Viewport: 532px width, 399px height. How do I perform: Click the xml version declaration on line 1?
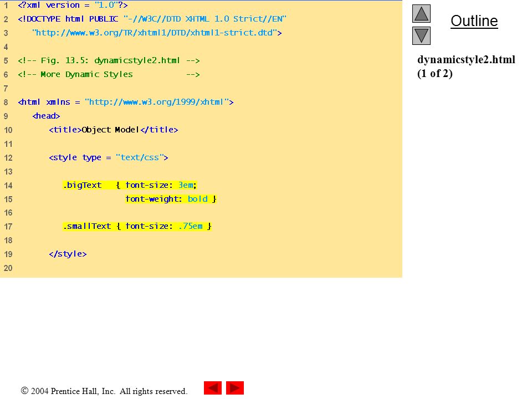coord(73,5)
